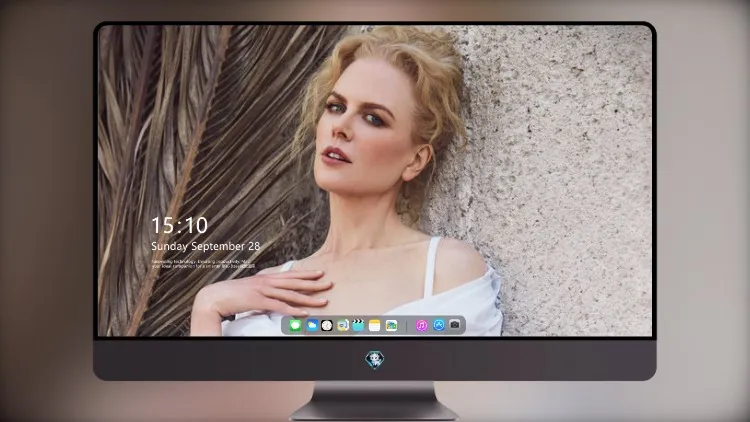Open the Weather app in dock
The height and width of the screenshot is (422, 750).
pyautogui.click(x=311, y=326)
